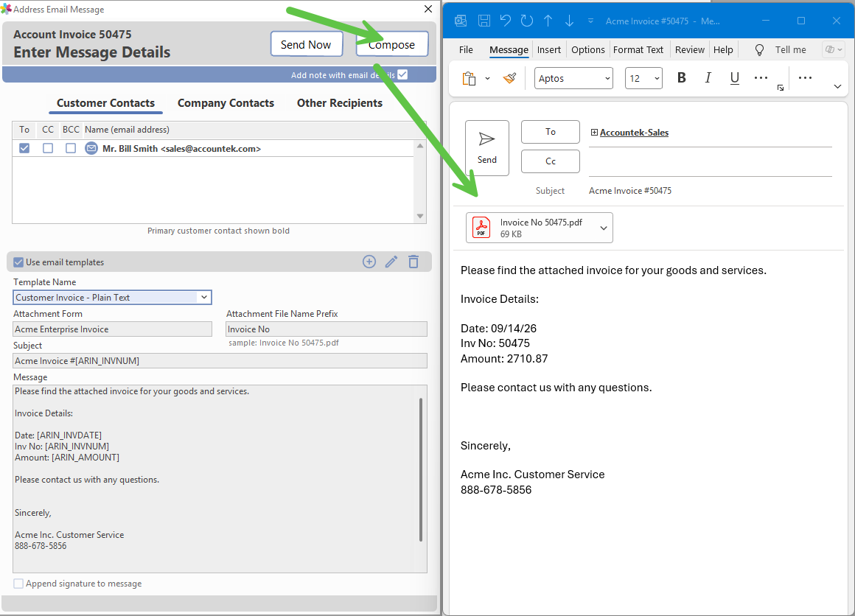855x616 pixels.
Task: Click the Attachment File Name Prefix field
Action: point(326,329)
